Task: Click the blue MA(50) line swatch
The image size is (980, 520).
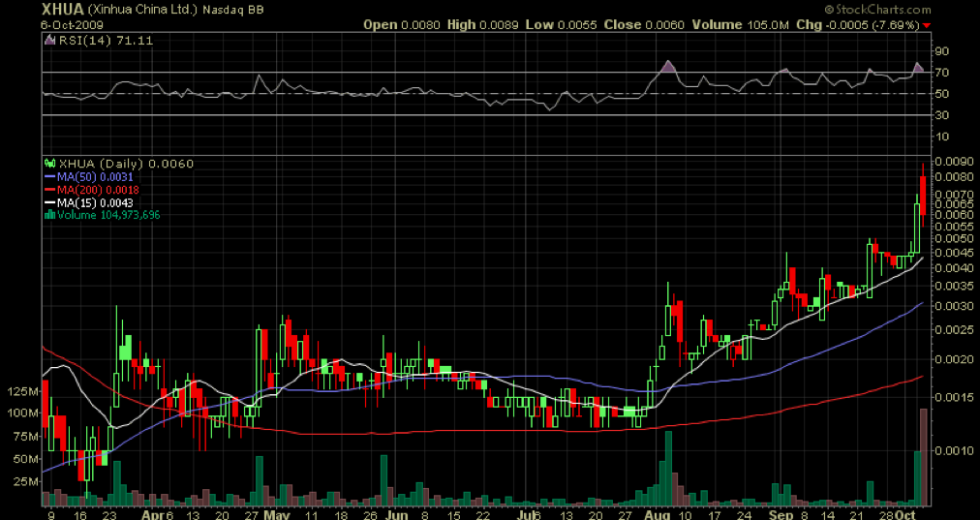Action: click(x=50, y=177)
